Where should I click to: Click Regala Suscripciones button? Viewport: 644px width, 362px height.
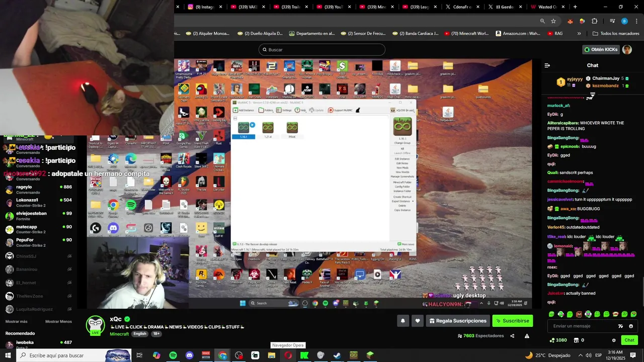click(458, 321)
